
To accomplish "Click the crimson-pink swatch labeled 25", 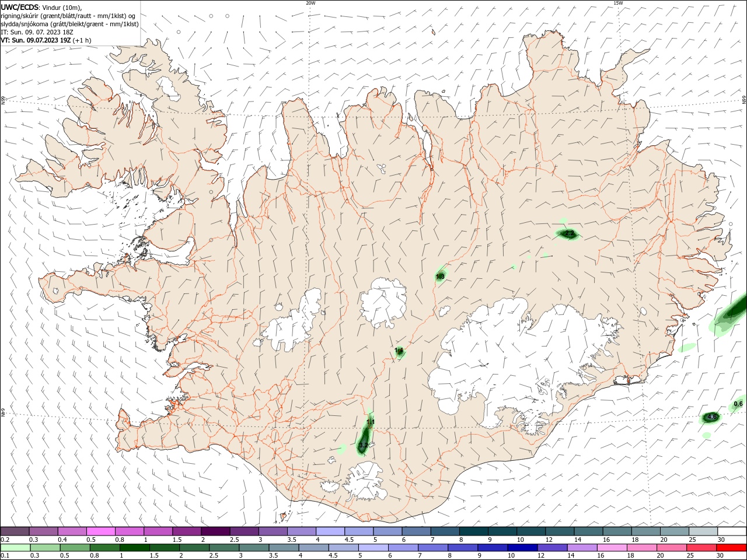I will click(x=700, y=548).
